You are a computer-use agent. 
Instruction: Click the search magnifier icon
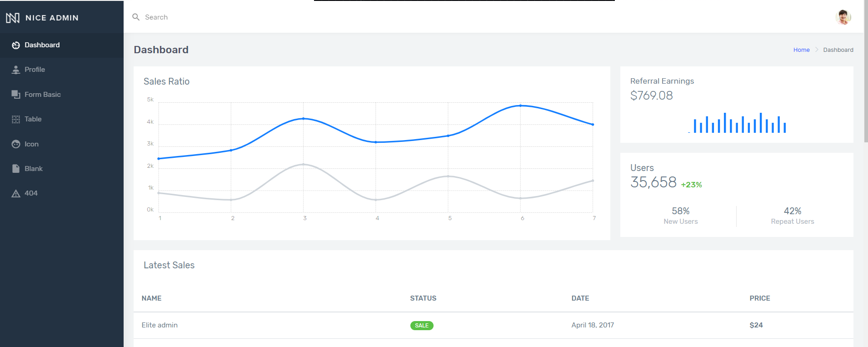[136, 17]
